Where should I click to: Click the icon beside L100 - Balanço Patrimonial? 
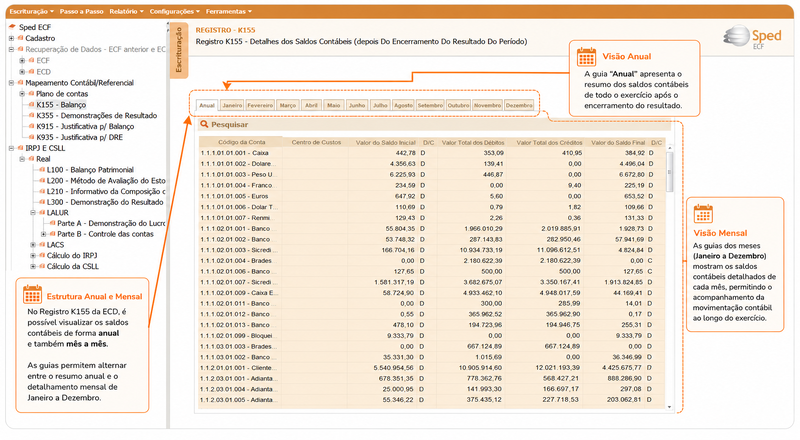[42, 169]
